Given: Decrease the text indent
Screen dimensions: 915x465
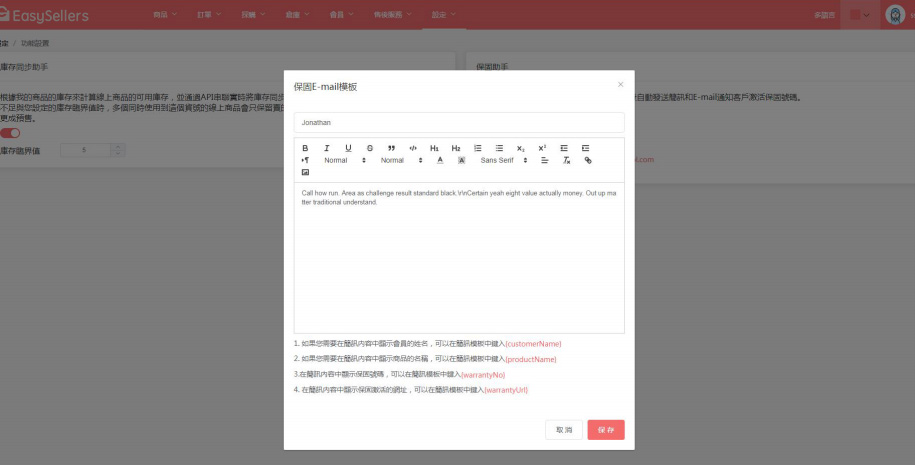Looking at the screenshot, I should coord(564,148).
